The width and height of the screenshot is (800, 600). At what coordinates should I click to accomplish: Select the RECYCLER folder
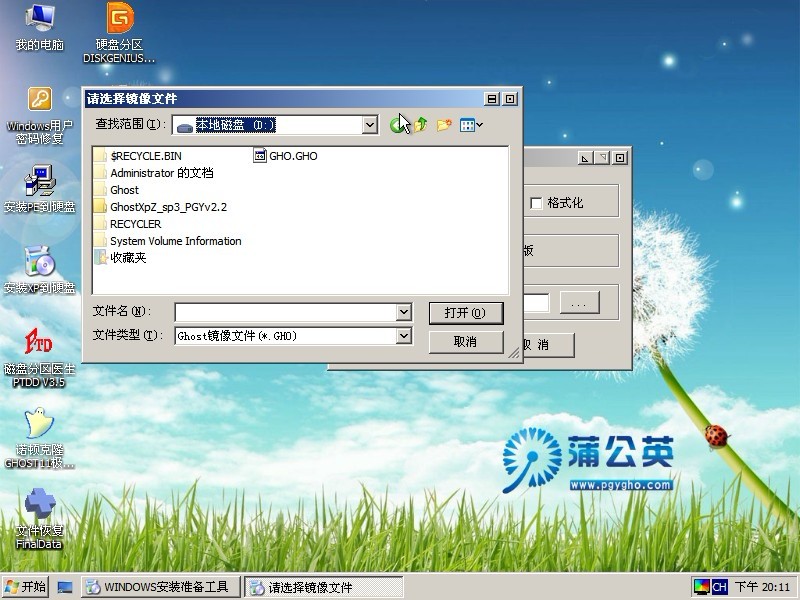point(128,224)
